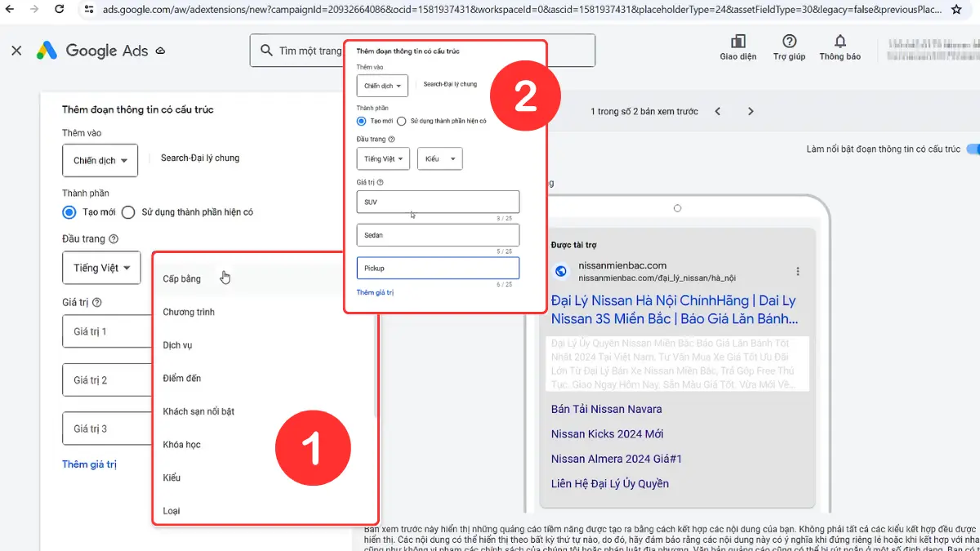Click the Thêm giá trị link
Image resolution: width=980 pixels, height=551 pixels.
pos(89,464)
